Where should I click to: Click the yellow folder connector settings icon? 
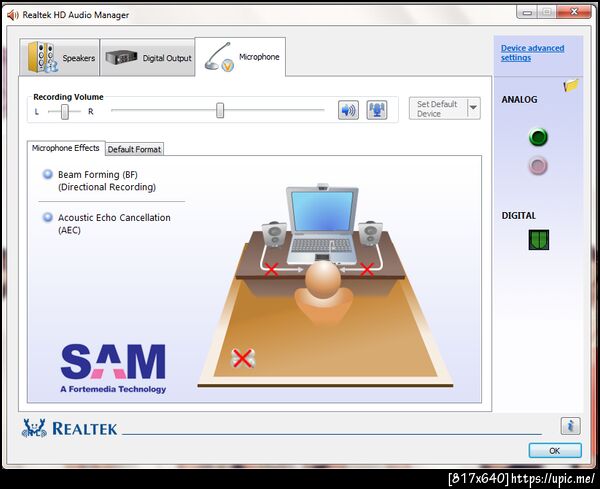pyautogui.click(x=571, y=85)
